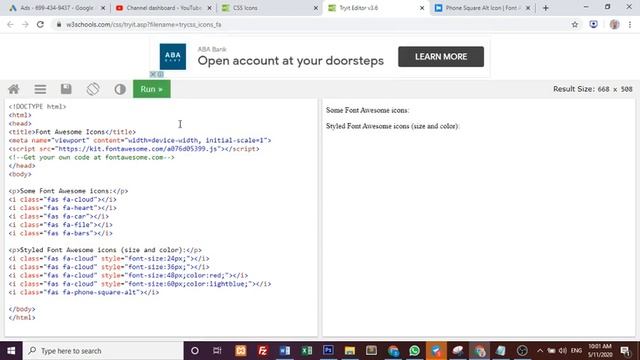
Task: Select the Tryit Editor v3.6 tab
Action: click(x=375, y=8)
